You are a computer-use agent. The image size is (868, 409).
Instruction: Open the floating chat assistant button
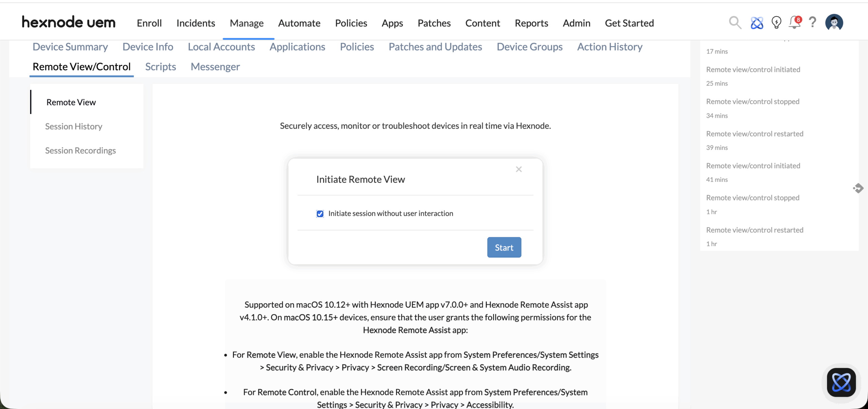click(841, 382)
